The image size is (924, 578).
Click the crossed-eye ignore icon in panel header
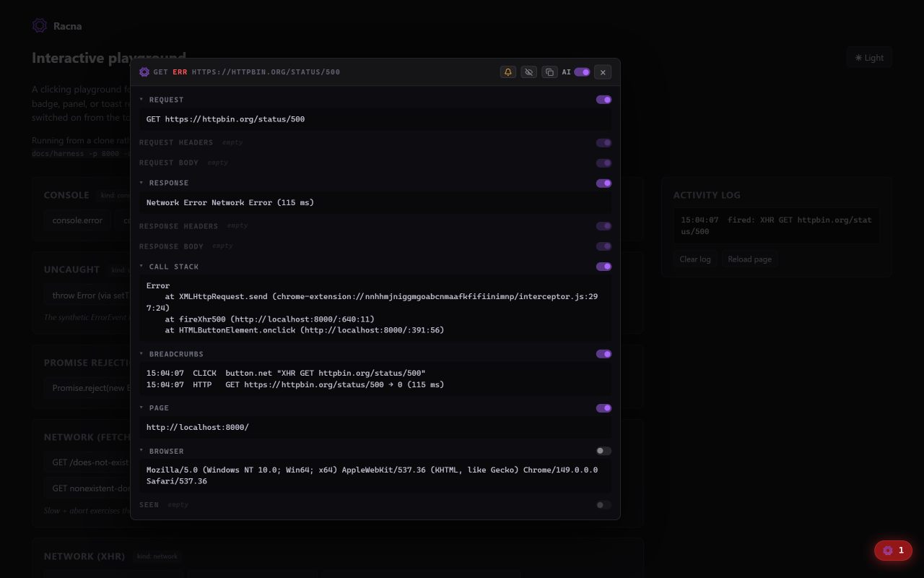coord(529,72)
